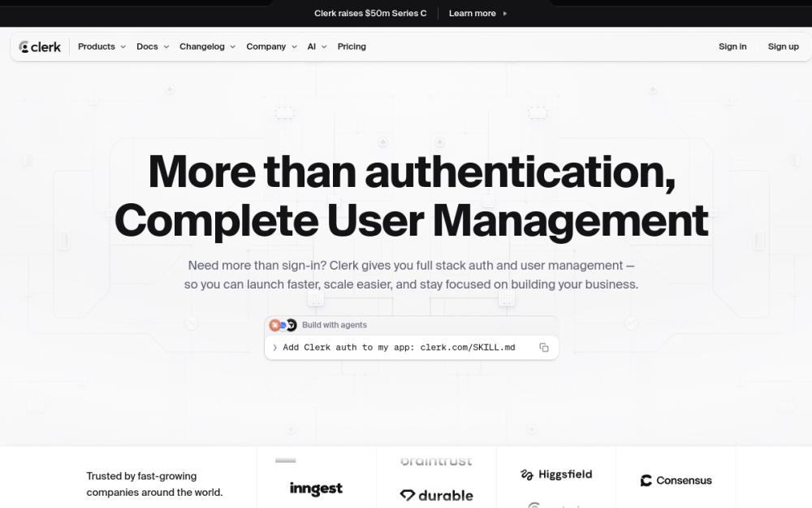Expand the AI dropdown menu
The height and width of the screenshot is (508, 812).
coord(317,46)
